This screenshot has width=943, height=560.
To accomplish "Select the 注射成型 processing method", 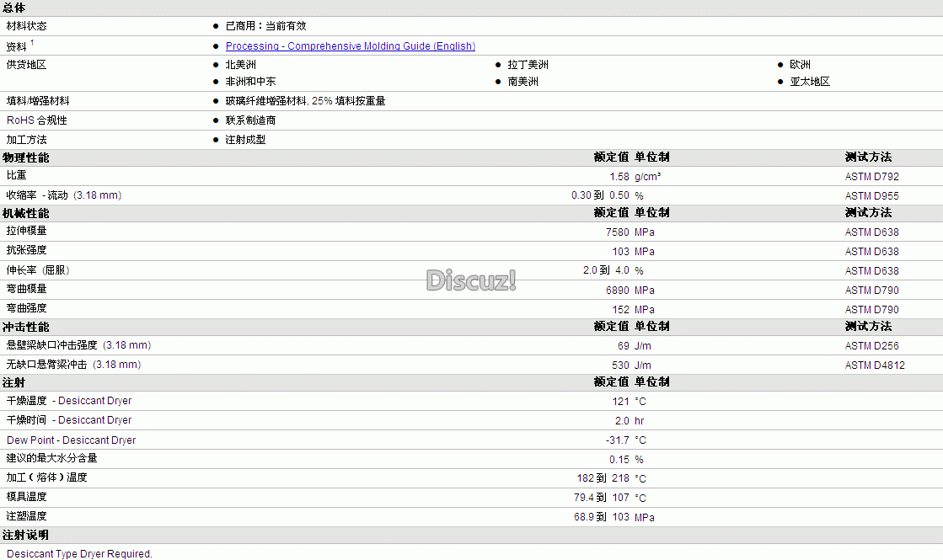I will (x=245, y=140).
